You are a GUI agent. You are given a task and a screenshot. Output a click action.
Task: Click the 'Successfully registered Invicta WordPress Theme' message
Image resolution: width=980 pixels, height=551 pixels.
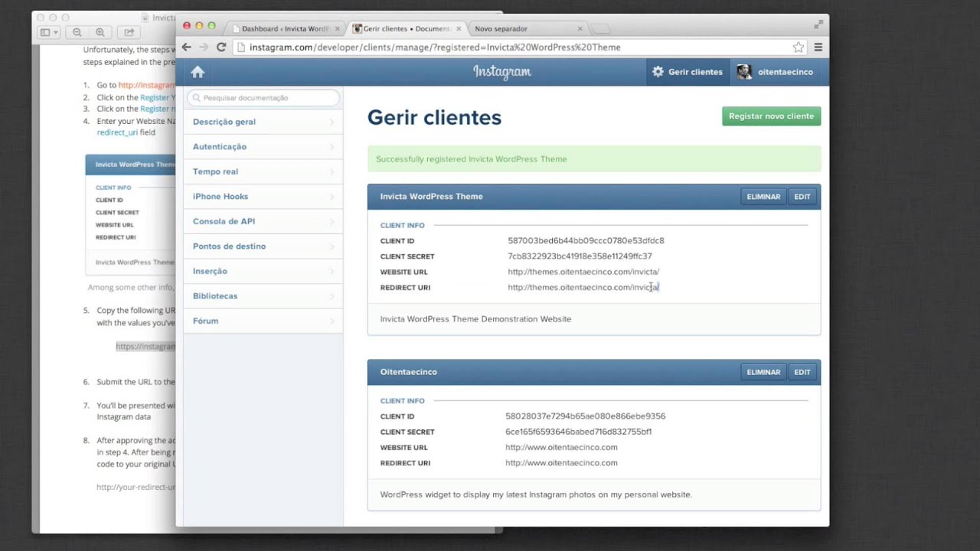[x=471, y=159]
